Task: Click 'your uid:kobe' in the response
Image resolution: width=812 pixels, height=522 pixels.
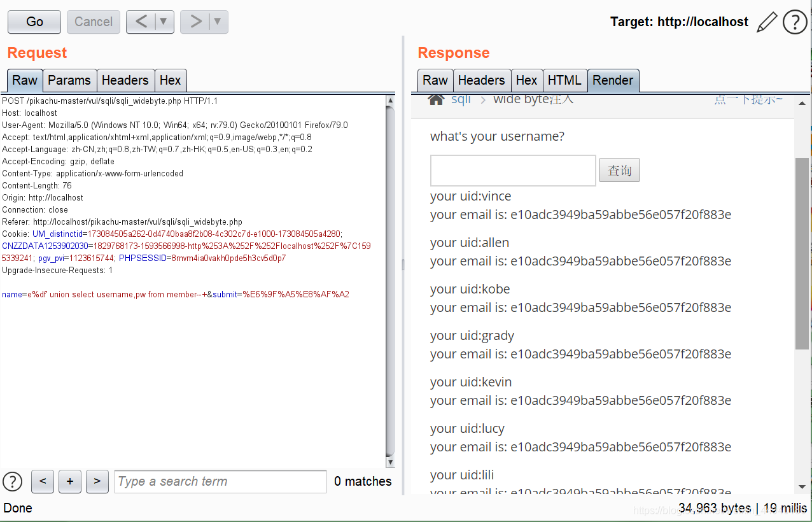Action: pos(470,289)
